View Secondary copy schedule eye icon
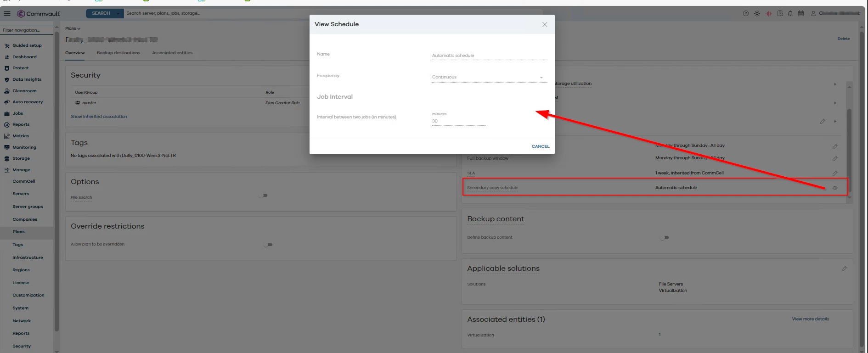The width and height of the screenshot is (868, 353). point(835,188)
